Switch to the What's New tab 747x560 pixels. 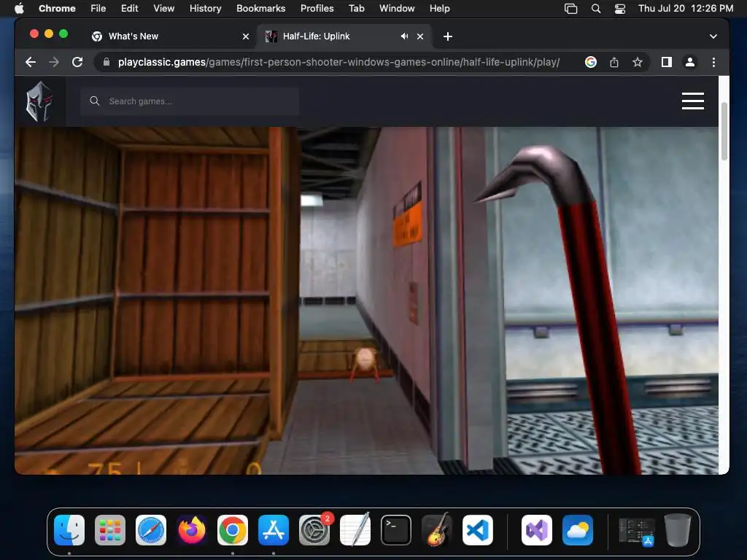pyautogui.click(x=171, y=36)
